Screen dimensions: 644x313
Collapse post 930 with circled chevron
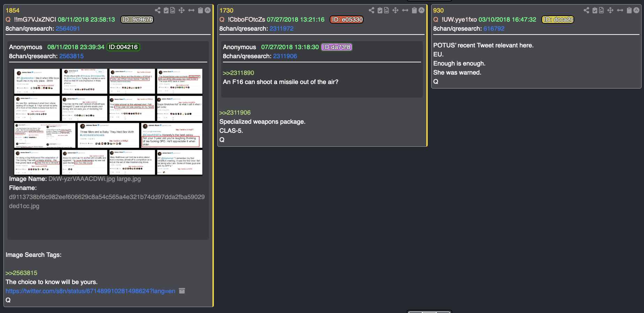636,10
